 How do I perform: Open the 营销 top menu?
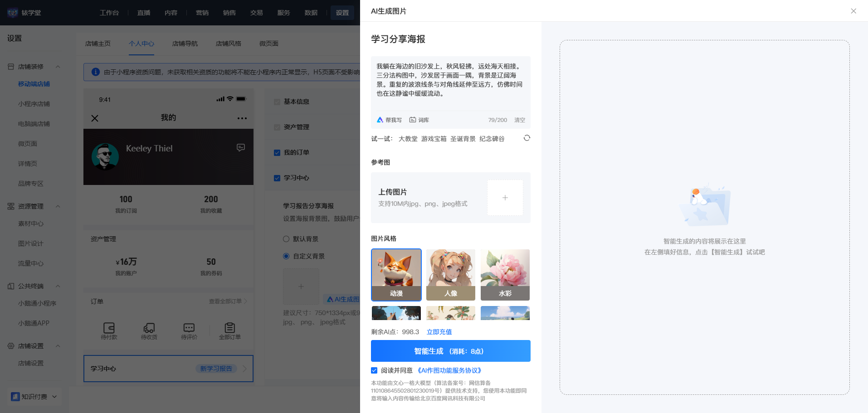[202, 13]
